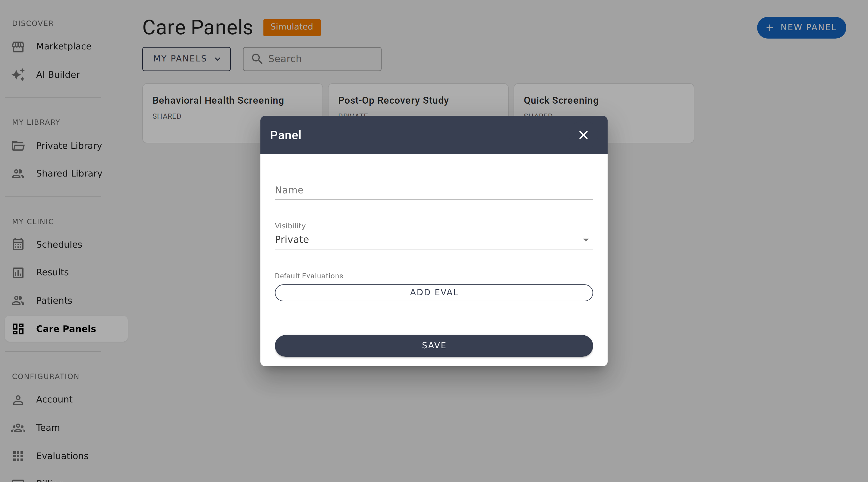Image resolution: width=868 pixels, height=482 pixels.
Task: Expand the MY PANELS filter dropdown
Action: click(186, 59)
